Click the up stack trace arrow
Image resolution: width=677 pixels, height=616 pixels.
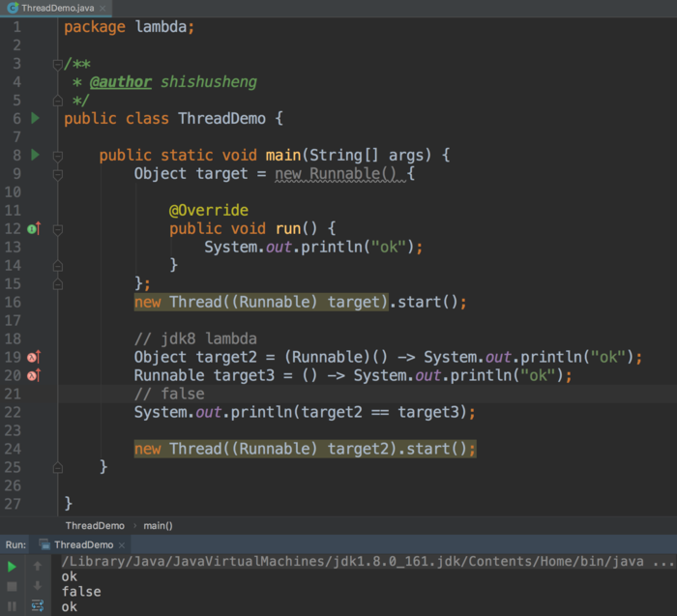38,566
